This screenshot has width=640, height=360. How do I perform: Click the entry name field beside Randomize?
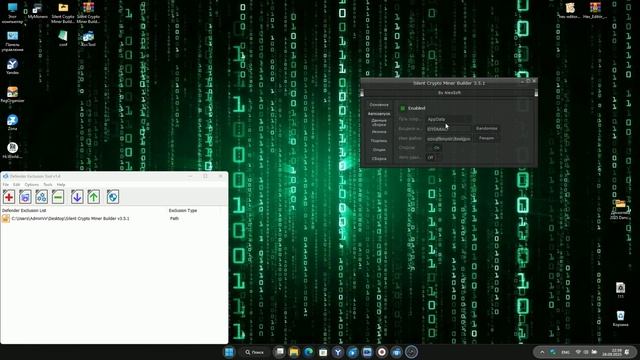pyautogui.click(x=449, y=129)
